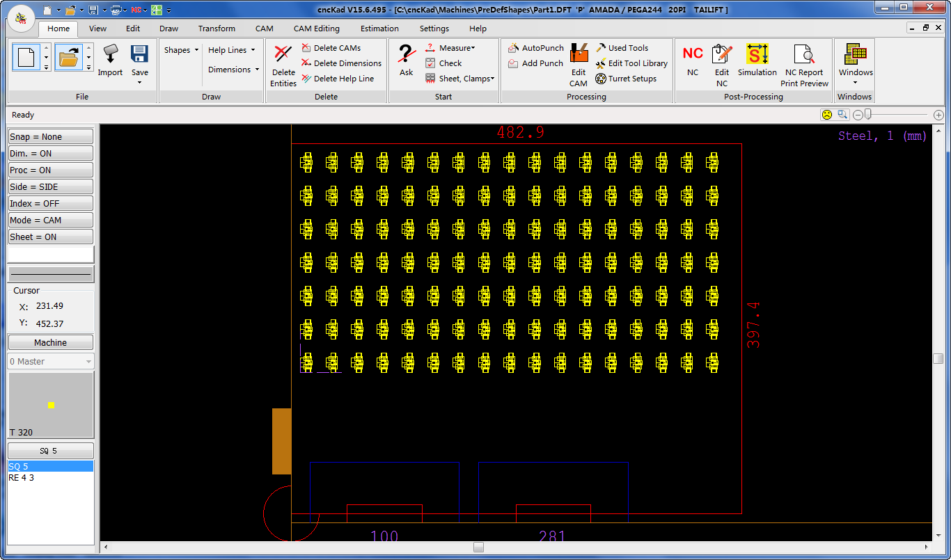Click Delete Dimensions in Delete group
The image size is (951, 560).
[341, 63]
